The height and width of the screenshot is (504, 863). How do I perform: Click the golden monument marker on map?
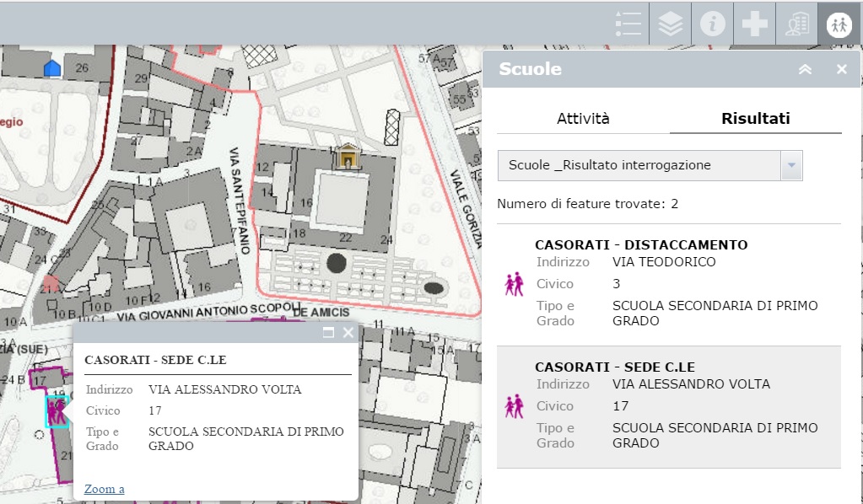(x=346, y=157)
